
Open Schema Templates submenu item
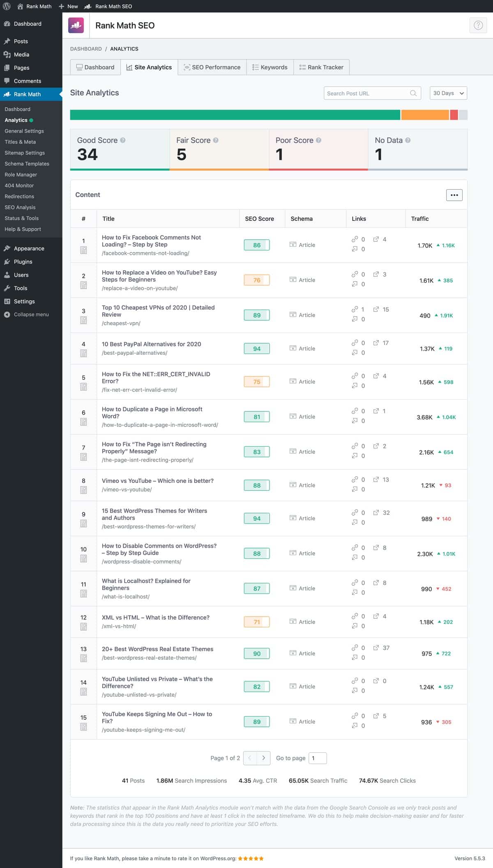pos(27,164)
